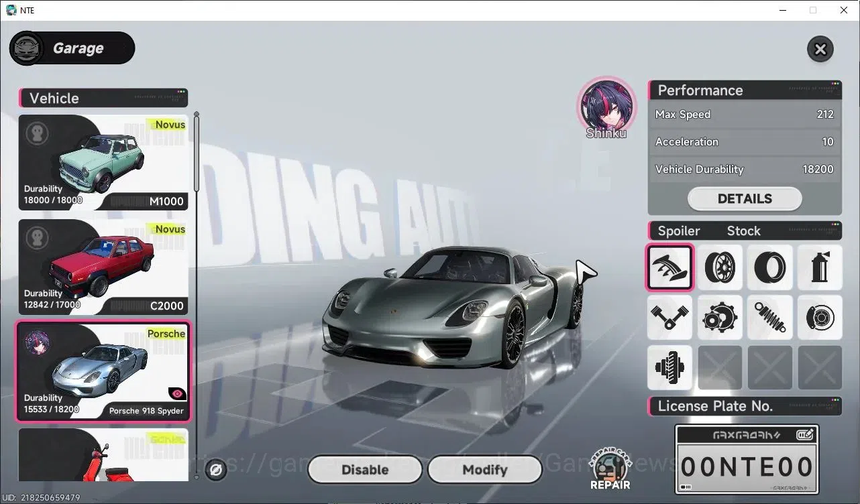The height and width of the screenshot is (504, 860).
Task: Choose the brake disc upgrade icon
Action: pyautogui.click(x=820, y=317)
